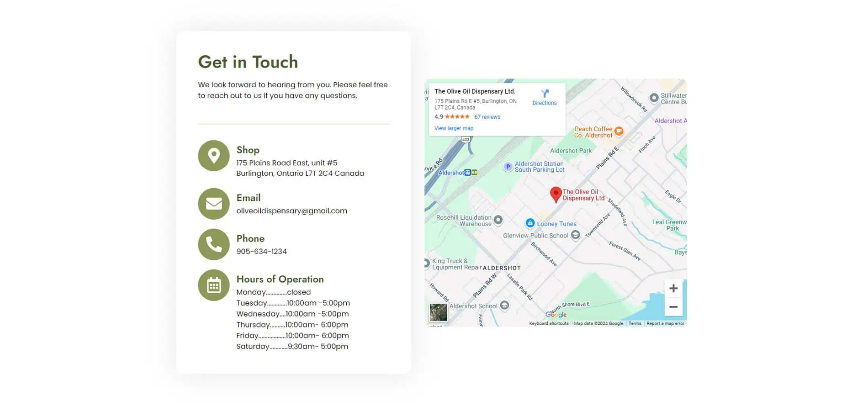Click the King Truck & Equipment Repair marker

coord(427,263)
